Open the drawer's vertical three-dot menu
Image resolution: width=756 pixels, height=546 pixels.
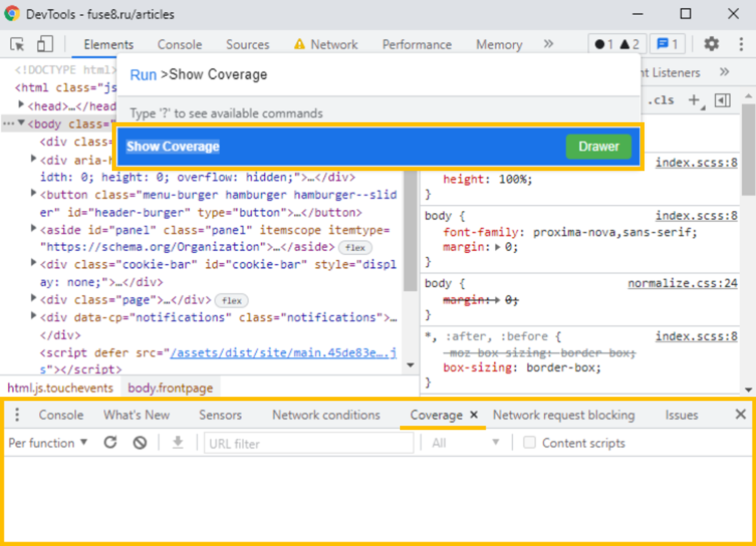point(17,415)
